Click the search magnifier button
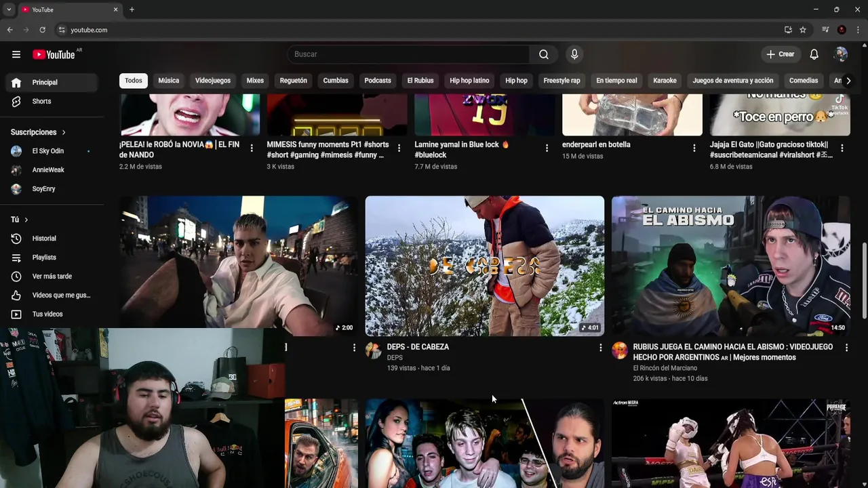Screen dimensions: 868x488 pos(544,54)
